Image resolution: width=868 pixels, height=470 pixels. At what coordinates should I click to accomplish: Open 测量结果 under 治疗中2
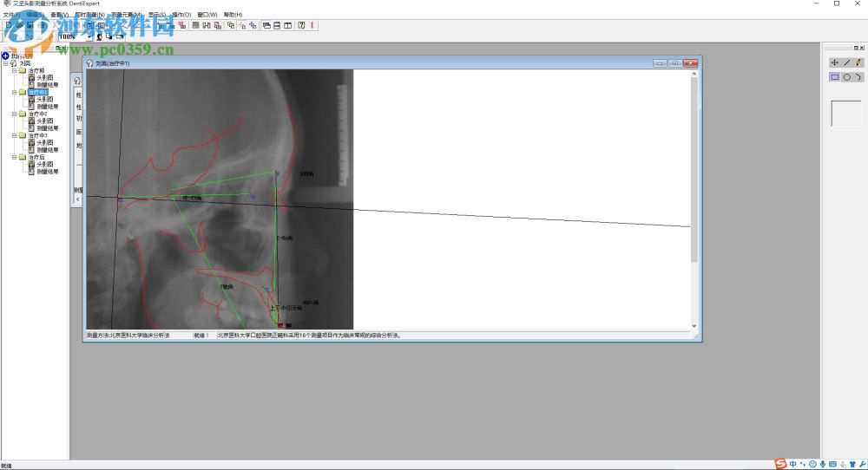click(x=48, y=128)
